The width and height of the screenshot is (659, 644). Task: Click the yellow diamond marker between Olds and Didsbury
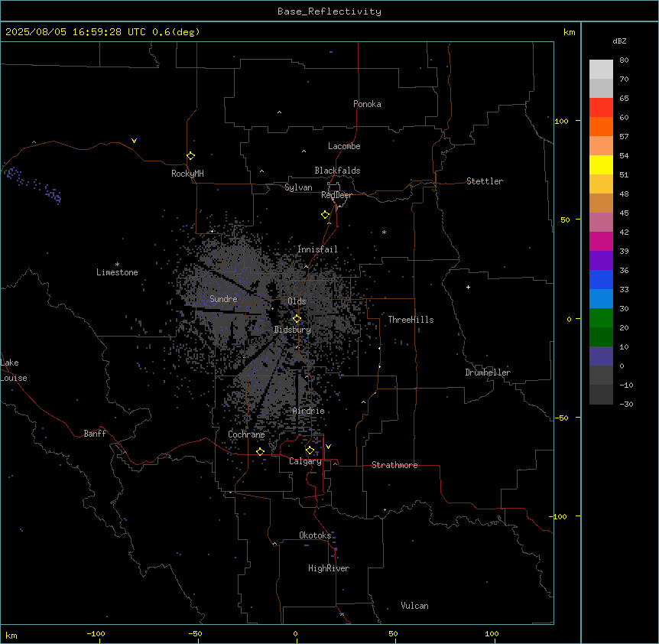297,319
